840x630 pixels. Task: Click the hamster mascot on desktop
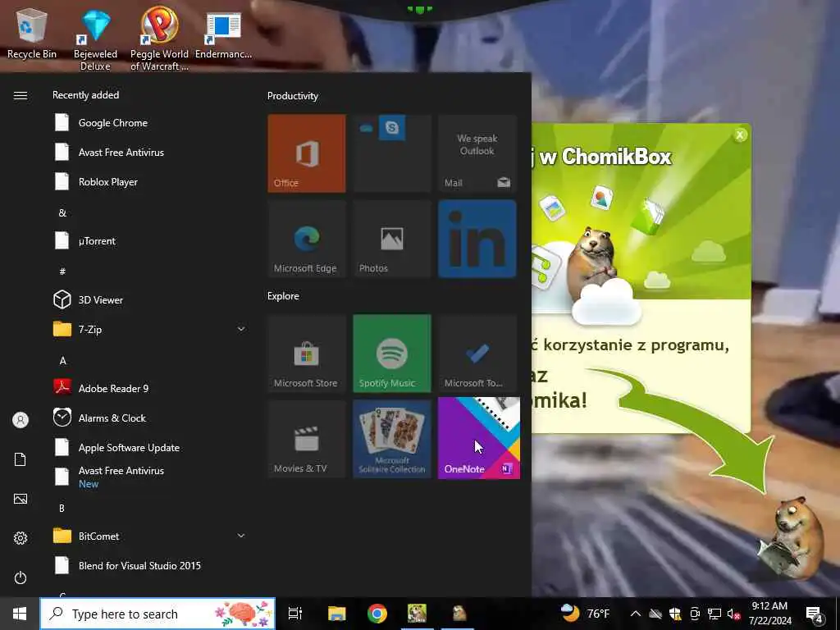(792, 537)
